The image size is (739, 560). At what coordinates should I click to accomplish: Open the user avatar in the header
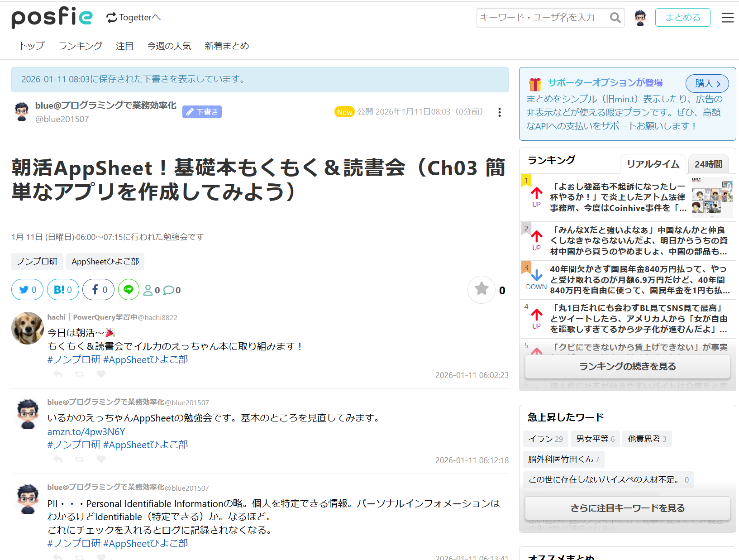click(640, 18)
